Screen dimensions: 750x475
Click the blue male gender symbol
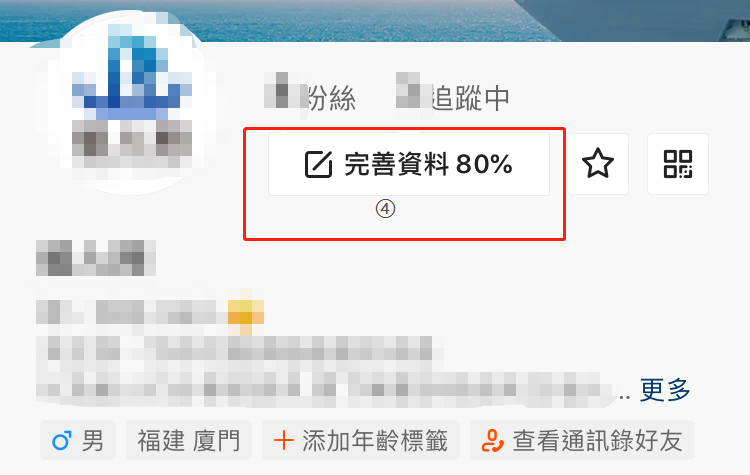pos(62,441)
